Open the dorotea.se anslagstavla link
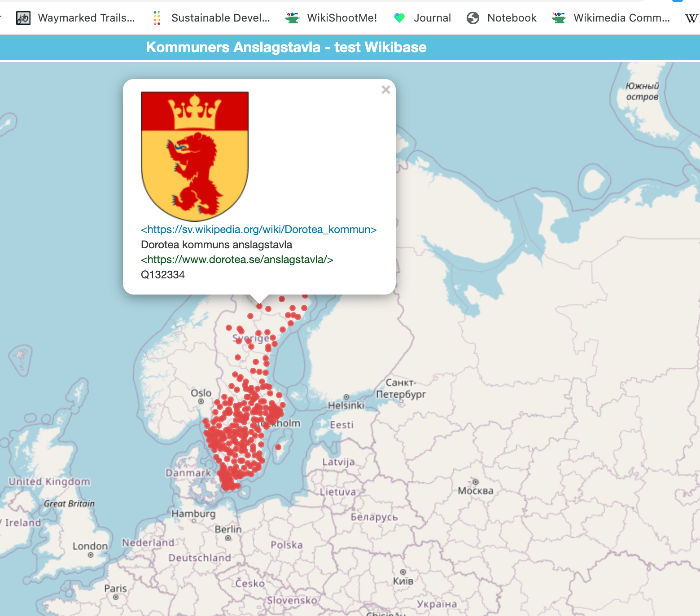This screenshot has width=700, height=616. tap(237, 260)
